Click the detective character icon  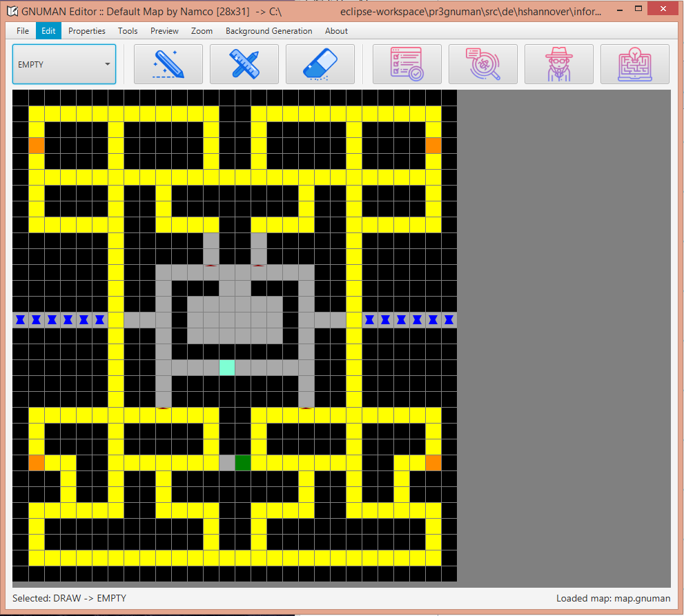[559, 64]
